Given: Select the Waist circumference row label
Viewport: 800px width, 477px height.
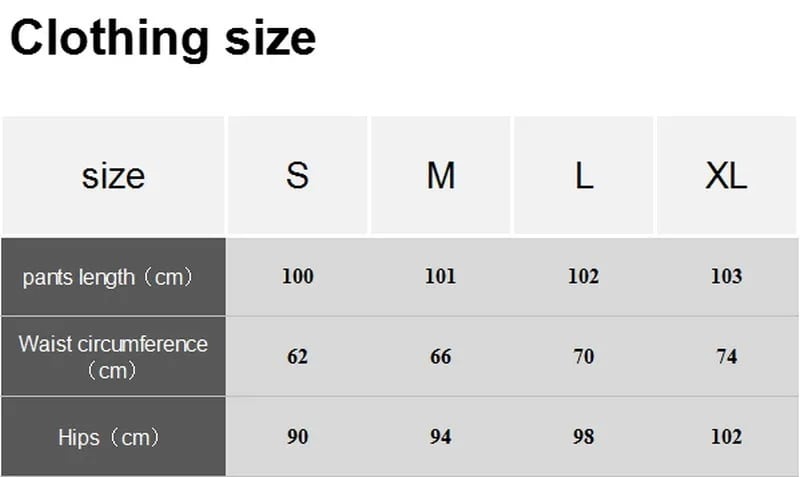Looking at the screenshot, I should coord(113,357).
